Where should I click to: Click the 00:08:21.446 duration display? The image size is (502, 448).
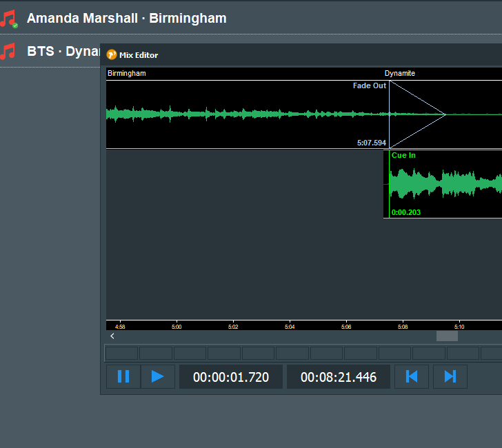coord(339,377)
